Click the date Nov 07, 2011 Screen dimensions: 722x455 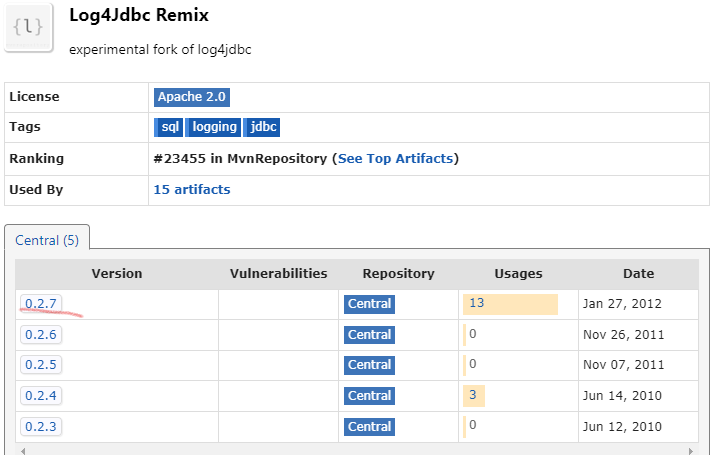[x=623, y=365]
